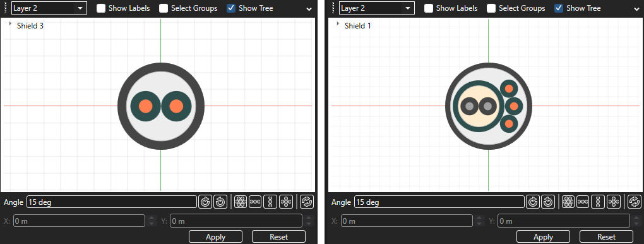This screenshot has width=644, height=244.
Task: Expand the Shield 3 tree node
Action: point(10,24)
